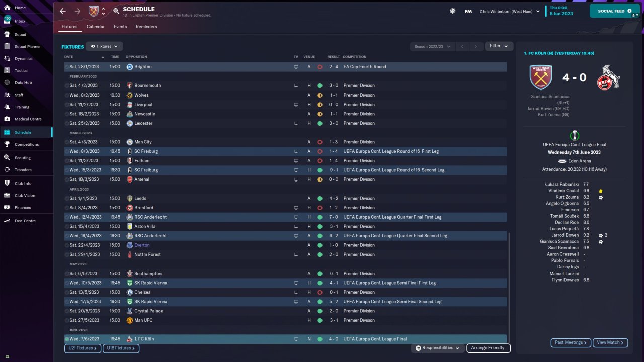Screen dimensions: 644x362
Task: Open U21 Fixtures
Action: tap(83, 348)
